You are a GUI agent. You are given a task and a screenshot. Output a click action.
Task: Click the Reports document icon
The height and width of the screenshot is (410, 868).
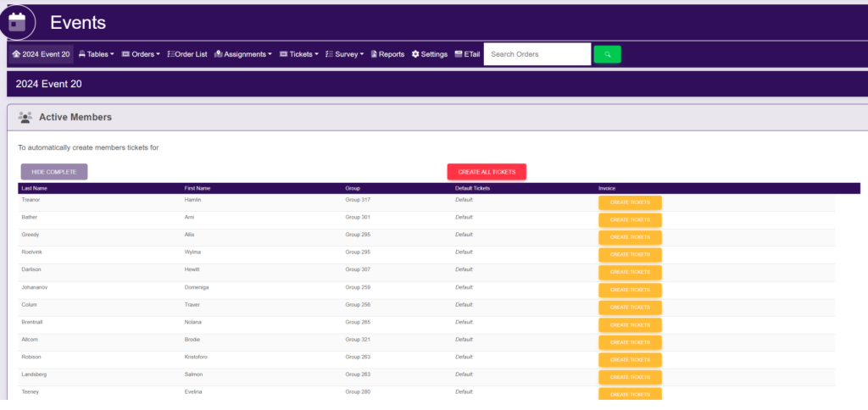point(374,54)
